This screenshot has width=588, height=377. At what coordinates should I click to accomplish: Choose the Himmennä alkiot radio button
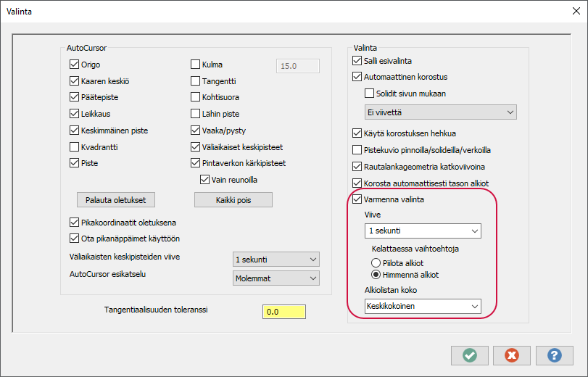(x=376, y=275)
